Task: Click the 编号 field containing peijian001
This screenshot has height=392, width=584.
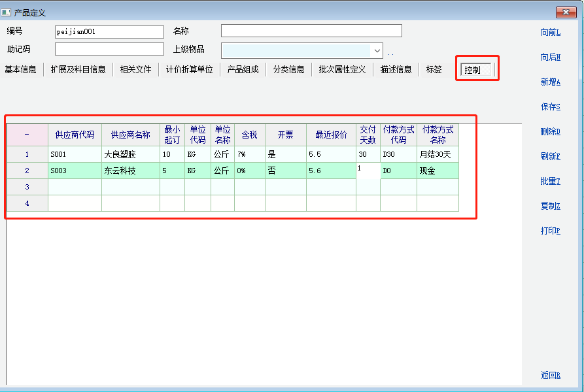Action: [109, 31]
